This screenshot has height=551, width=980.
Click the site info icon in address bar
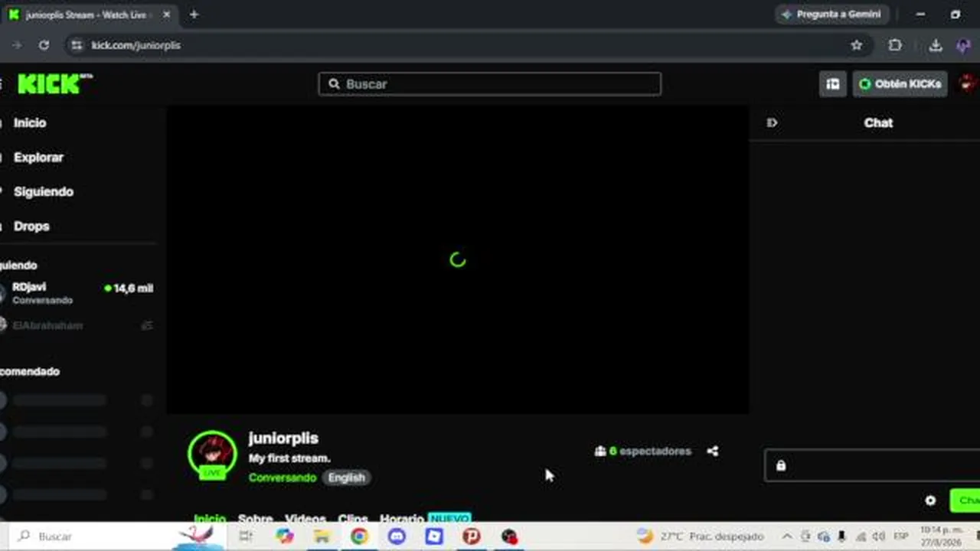[77, 45]
